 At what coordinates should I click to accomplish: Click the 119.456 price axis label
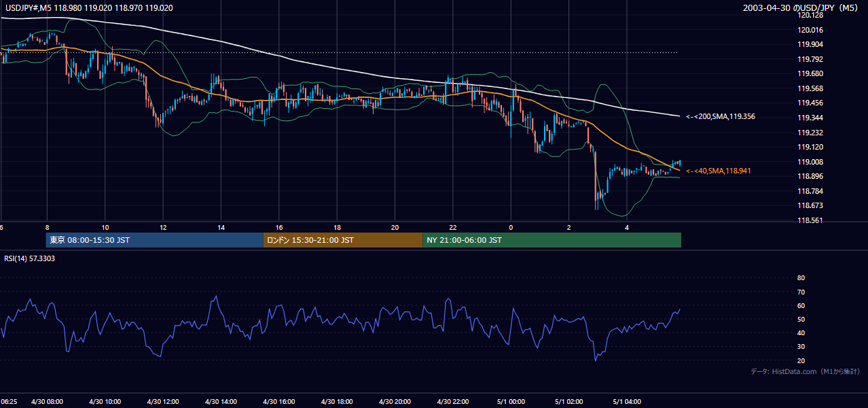[x=809, y=103]
